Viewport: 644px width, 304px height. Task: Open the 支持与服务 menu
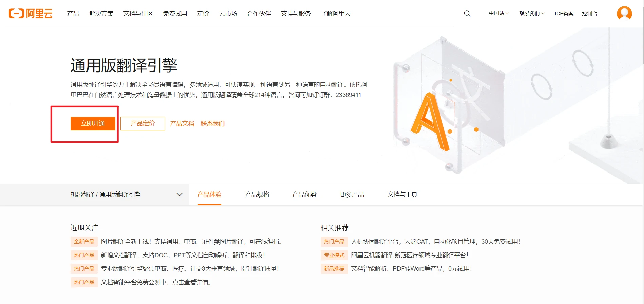296,14
